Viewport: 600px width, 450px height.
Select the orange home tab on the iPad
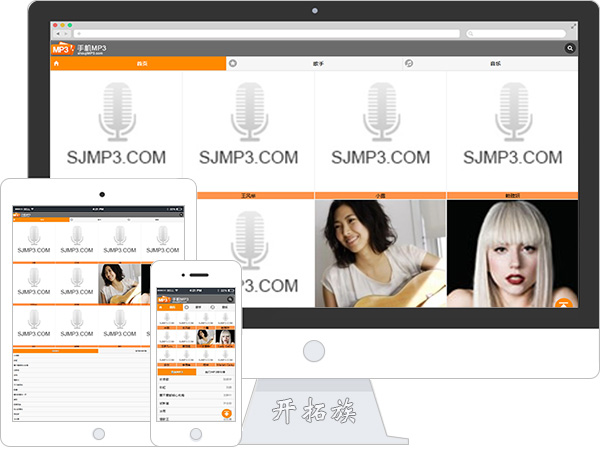click(41, 220)
